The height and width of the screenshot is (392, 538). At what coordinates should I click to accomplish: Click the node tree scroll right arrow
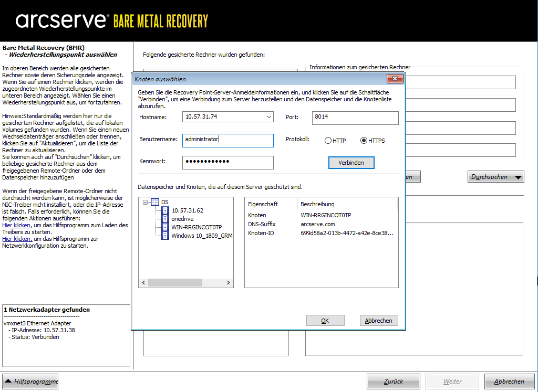pos(228,283)
